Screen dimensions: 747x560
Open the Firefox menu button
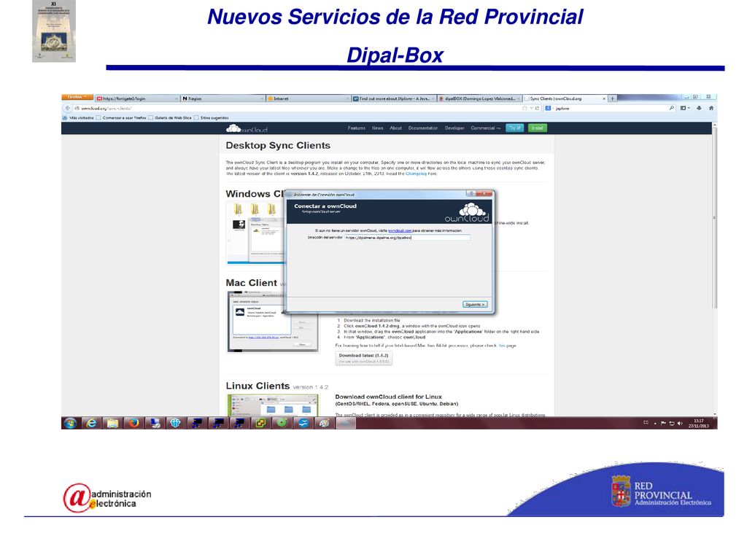(77, 97)
